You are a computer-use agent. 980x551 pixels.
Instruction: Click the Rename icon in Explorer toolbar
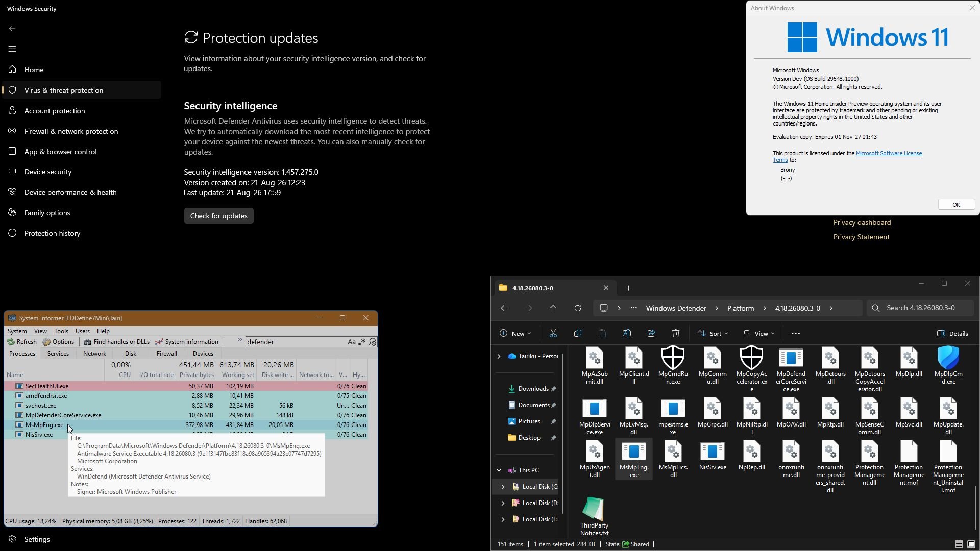pyautogui.click(x=626, y=334)
